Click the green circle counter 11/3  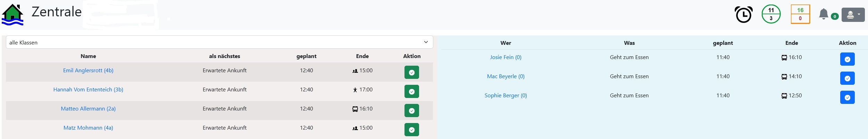point(771,14)
